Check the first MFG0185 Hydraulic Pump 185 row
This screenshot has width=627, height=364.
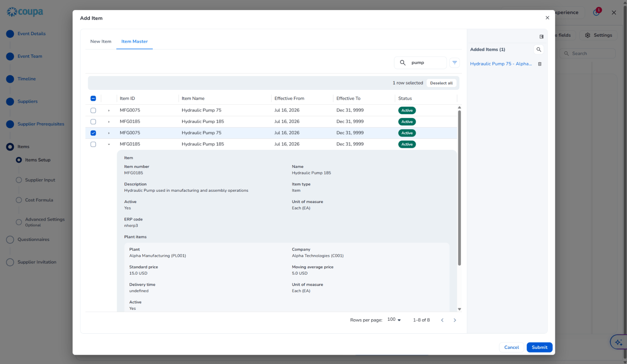(93, 122)
